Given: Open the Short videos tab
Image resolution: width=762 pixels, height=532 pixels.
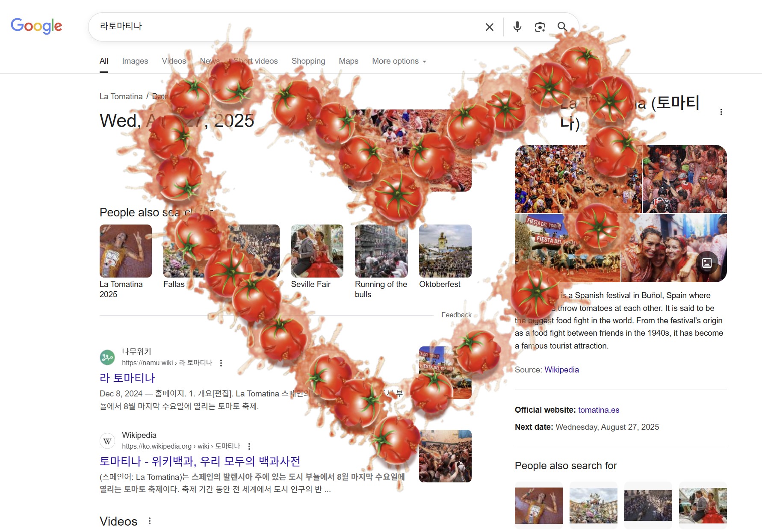Looking at the screenshot, I should (256, 61).
